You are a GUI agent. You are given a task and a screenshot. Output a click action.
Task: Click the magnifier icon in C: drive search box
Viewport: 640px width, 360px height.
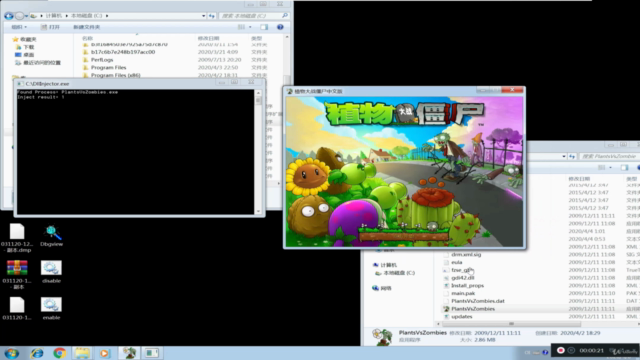pos(285,16)
